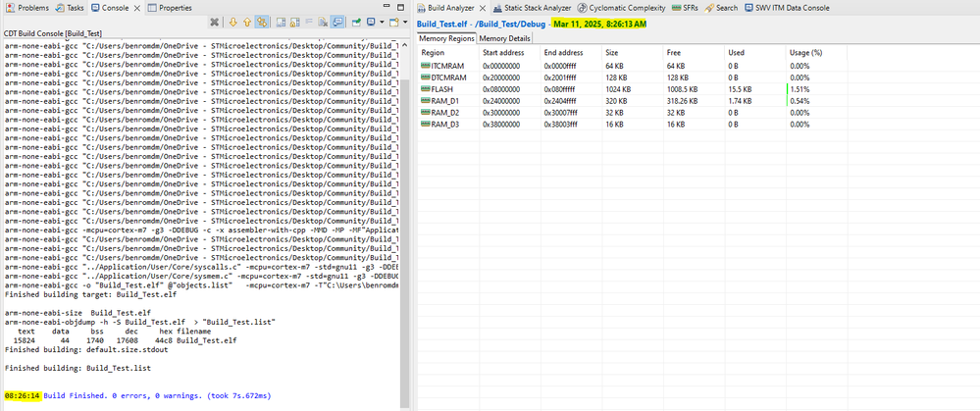Toggle Bring Console to Front When Building
This screenshot has height=411, width=980.
pos(336,22)
